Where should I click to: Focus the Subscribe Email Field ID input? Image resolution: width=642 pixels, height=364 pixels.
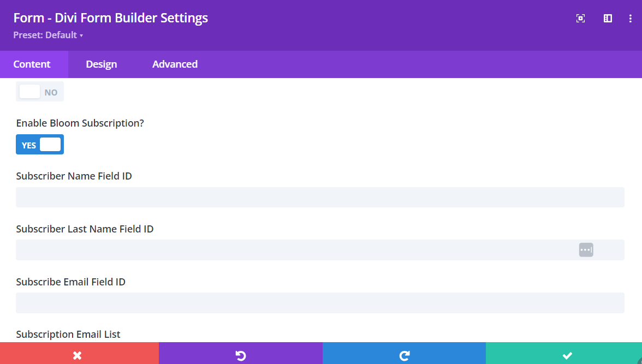pos(320,303)
